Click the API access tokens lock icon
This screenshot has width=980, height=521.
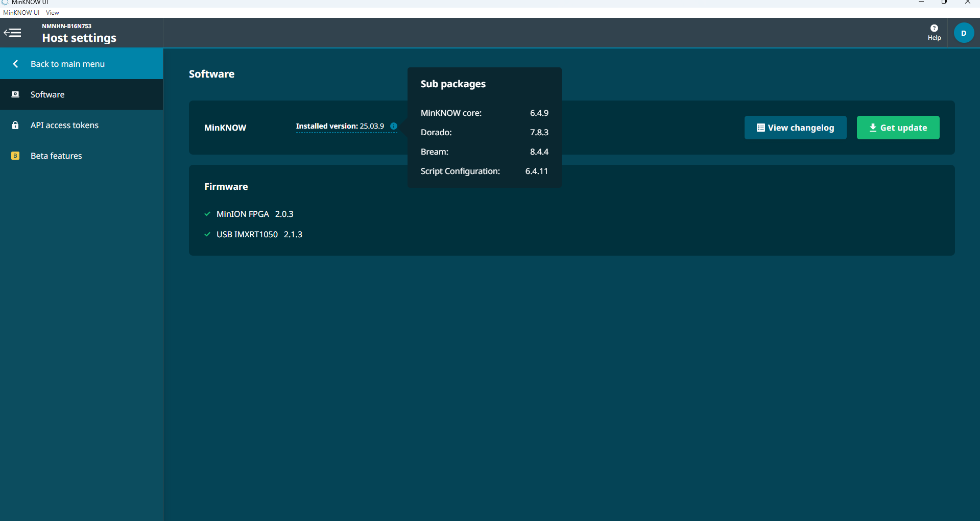15,125
